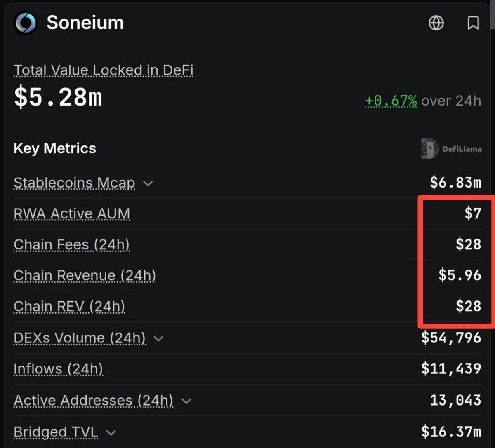Click the Chain Revenue (24h) label

[x=85, y=275]
